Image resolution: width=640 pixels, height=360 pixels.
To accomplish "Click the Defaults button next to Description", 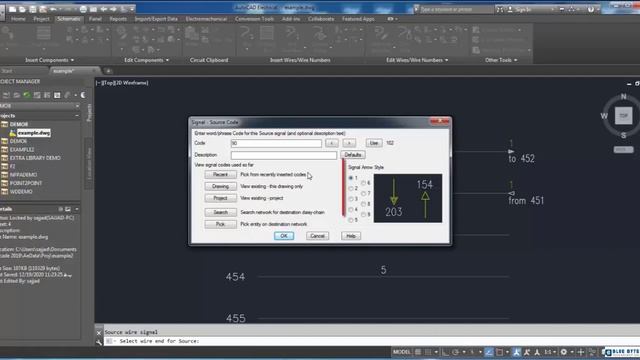I will [x=353, y=155].
